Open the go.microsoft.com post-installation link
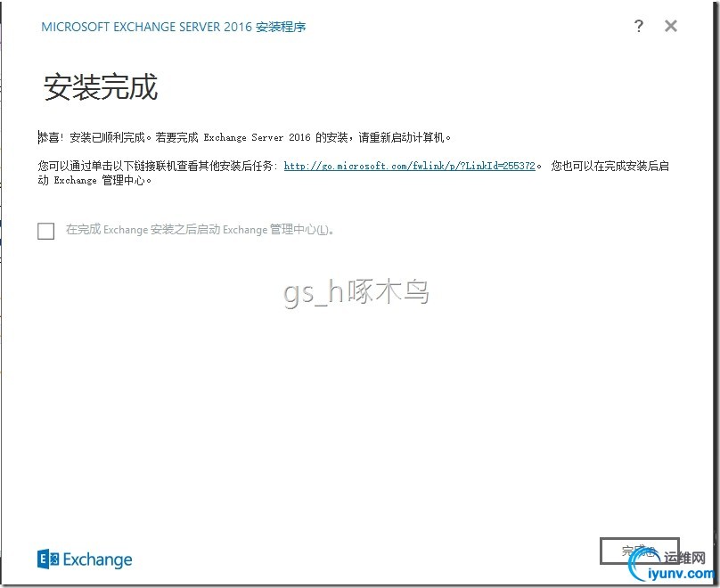 pyautogui.click(x=410, y=166)
